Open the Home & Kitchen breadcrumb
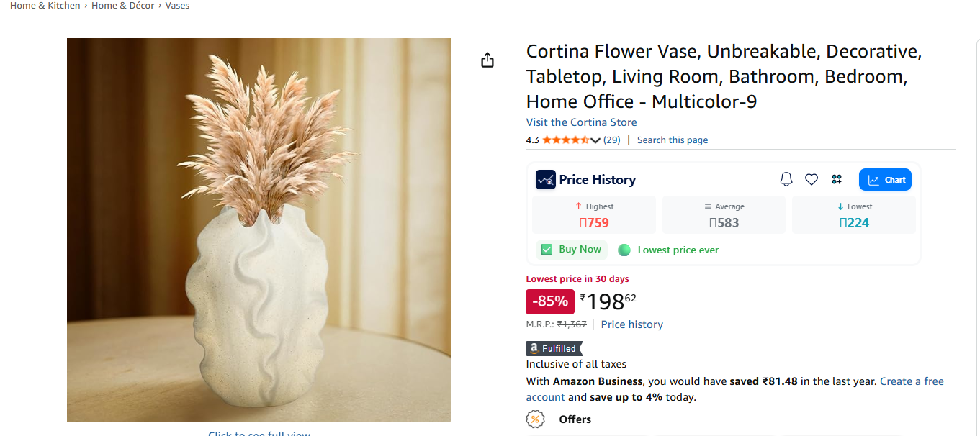 point(45,6)
